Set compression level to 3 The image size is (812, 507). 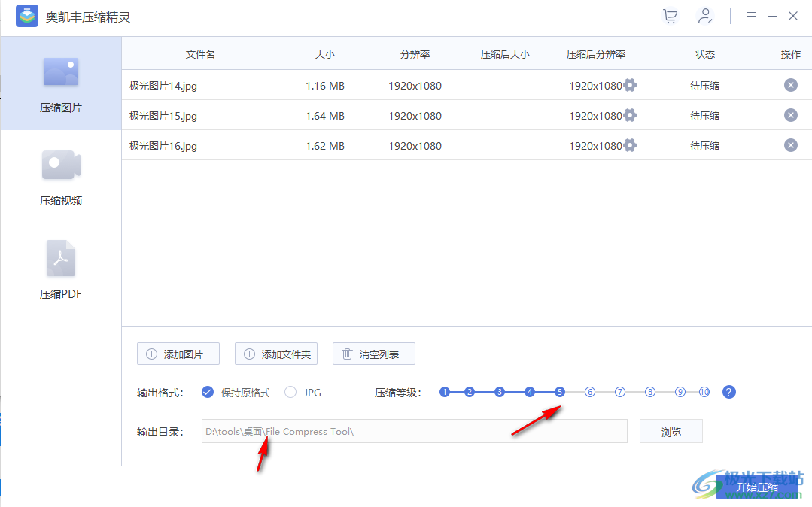499,392
